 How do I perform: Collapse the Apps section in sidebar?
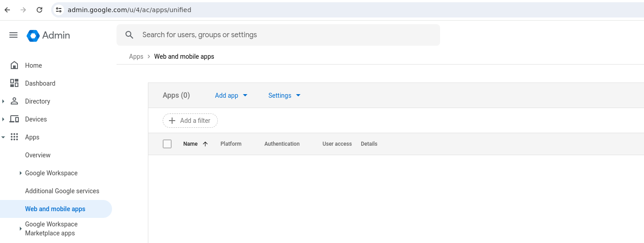[x=4, y=137]
